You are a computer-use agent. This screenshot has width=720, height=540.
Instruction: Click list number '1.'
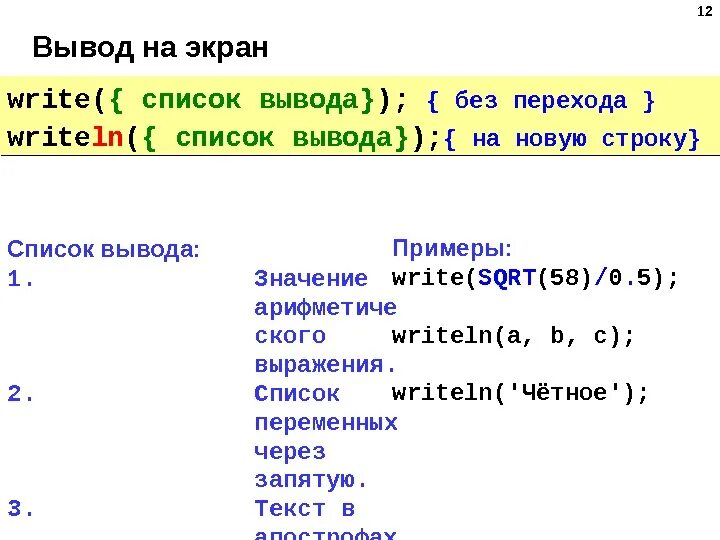pos(20,278)
